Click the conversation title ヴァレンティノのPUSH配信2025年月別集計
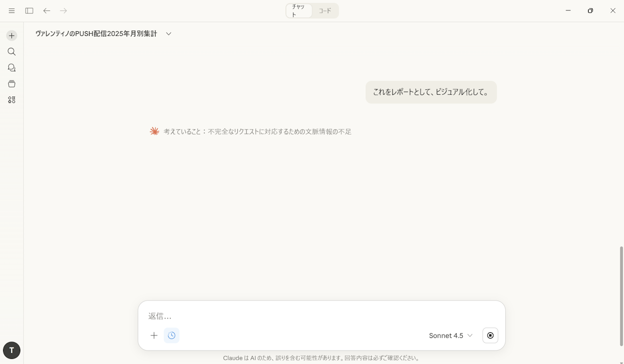 (96, 34)
